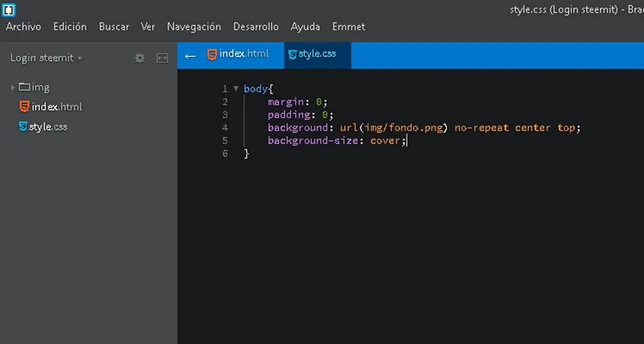Image resolution: width=644 pixels, height=344 pixels.
Task: Select the img folder in file tree
Action: 34,87
